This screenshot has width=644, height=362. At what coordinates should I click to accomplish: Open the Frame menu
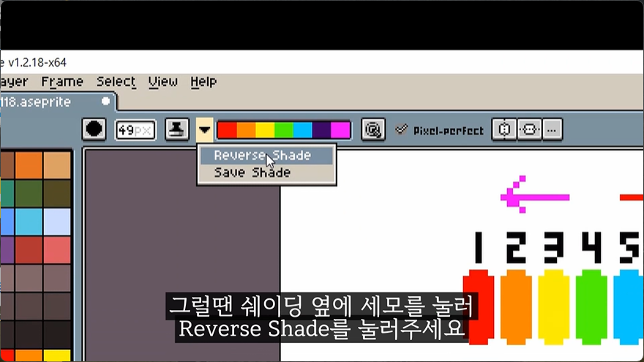pos(62,82)
